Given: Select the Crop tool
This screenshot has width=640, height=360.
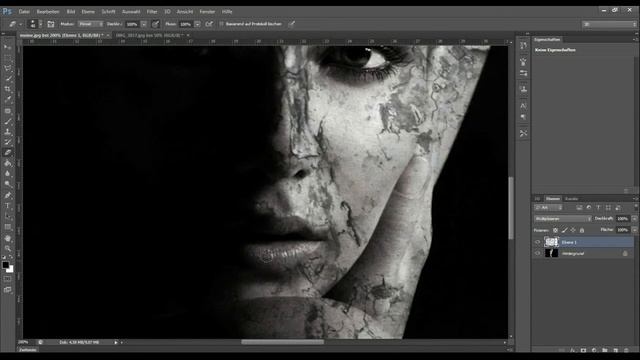Looking at the screenshot, I should coord(8,89).
